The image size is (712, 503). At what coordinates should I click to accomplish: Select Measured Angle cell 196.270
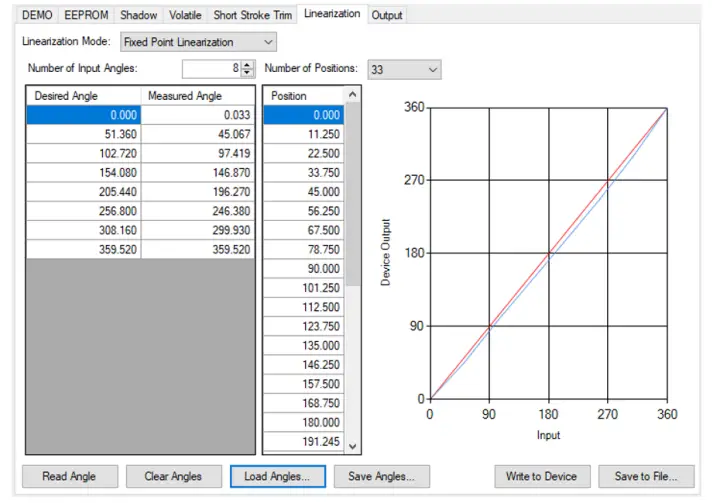point(198,192)
